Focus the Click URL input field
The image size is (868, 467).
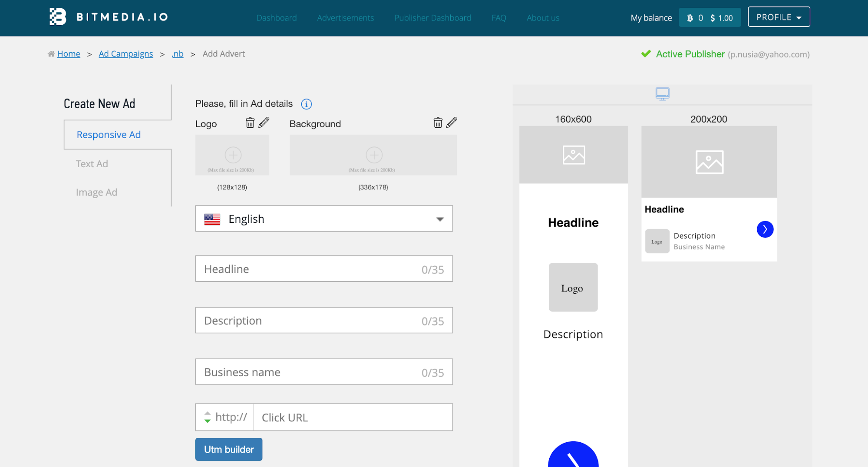(x=353, y=417)
